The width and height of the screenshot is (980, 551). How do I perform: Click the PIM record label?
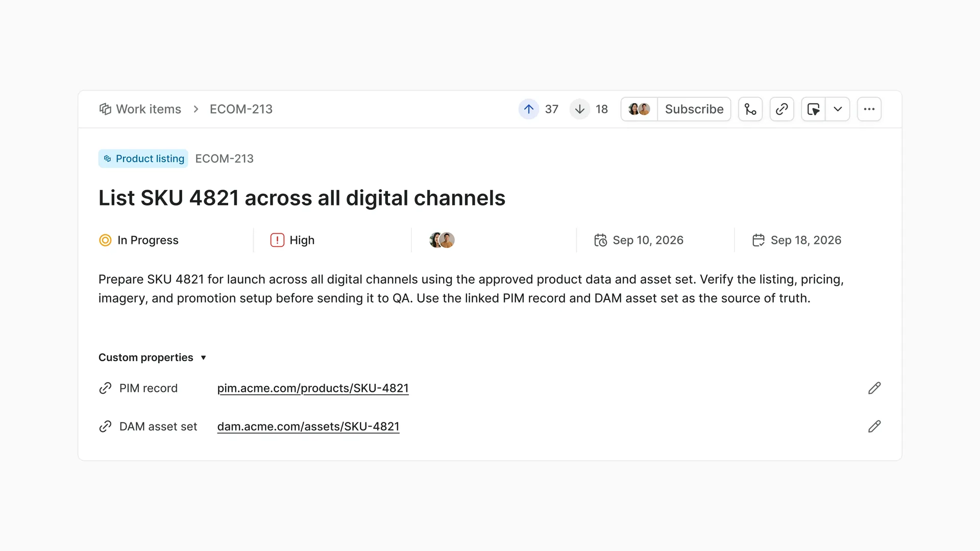[x=149, y=388]
